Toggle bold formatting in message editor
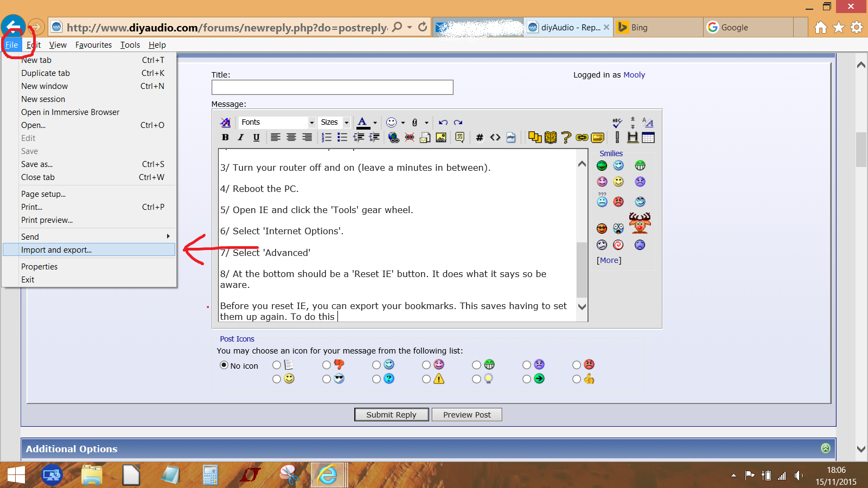The width and height of the screenshot is (868, 488). [225, 138]
